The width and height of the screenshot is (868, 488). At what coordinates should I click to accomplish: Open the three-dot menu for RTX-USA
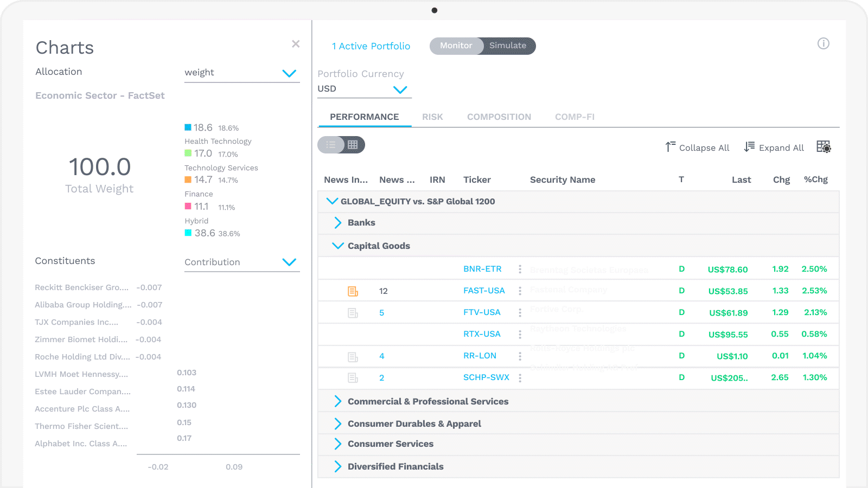click(x=520, y=335)
